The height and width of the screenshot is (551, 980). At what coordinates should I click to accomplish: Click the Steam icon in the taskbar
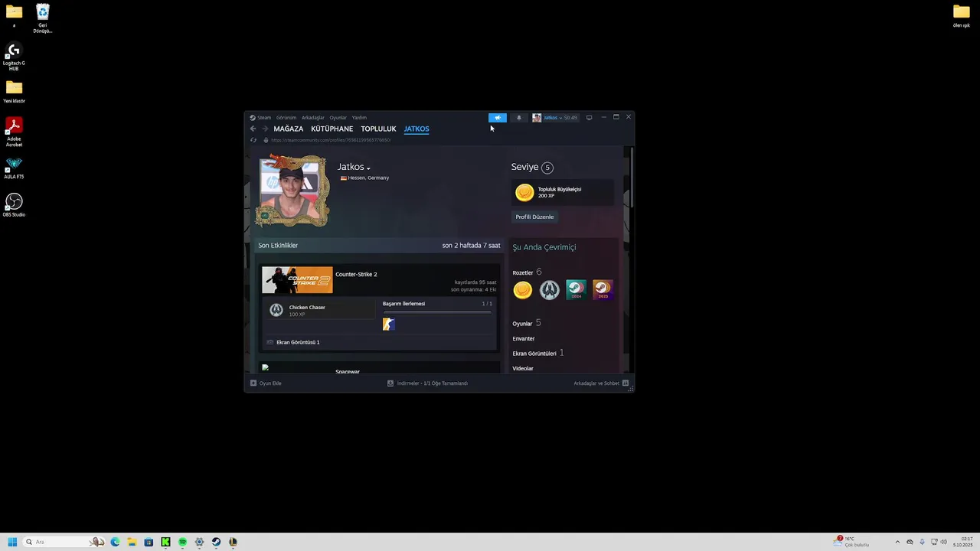click(216, 542)
